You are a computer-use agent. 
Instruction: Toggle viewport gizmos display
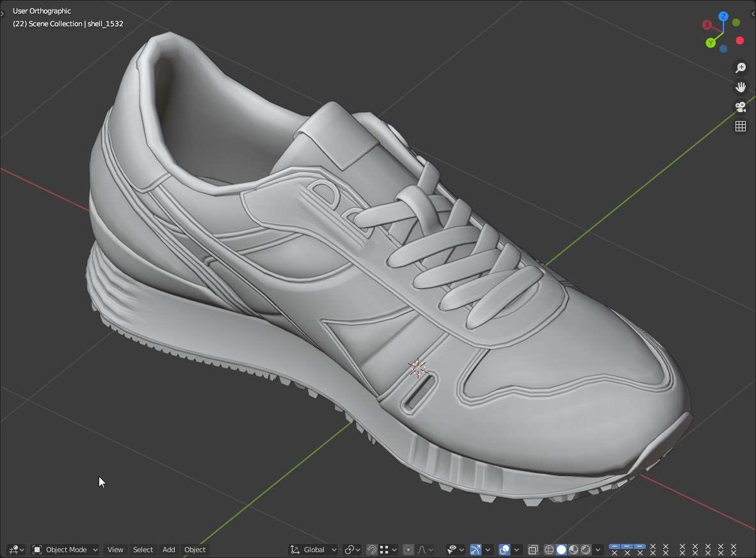pos(476,550)
